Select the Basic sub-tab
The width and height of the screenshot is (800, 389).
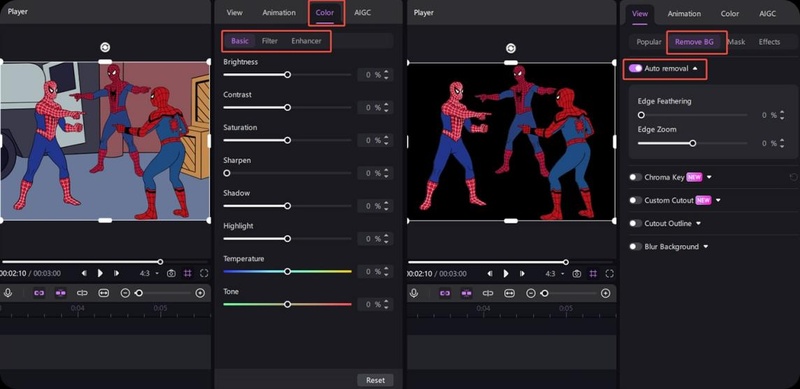tap(239, 41)
